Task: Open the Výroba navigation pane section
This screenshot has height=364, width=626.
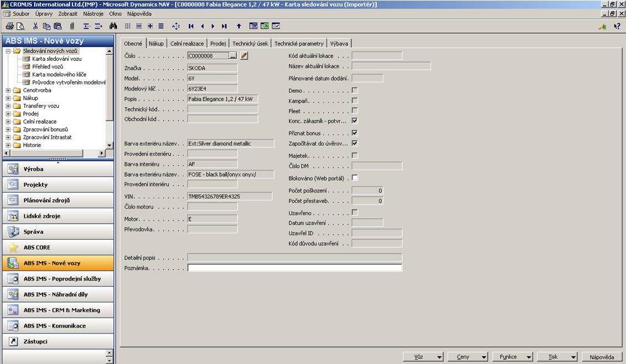Action: pos(58,169)
